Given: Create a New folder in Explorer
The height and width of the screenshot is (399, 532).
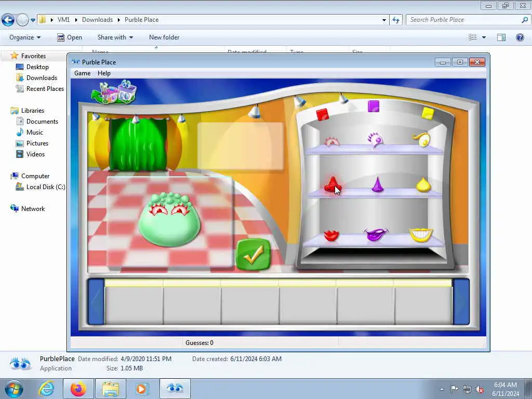Looking at the screenshot, I should point(164,37).
